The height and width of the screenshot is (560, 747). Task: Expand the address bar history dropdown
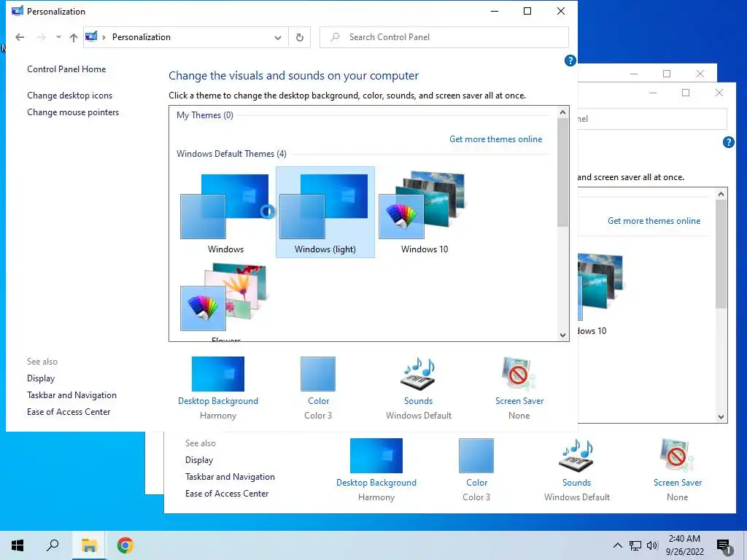point(278,38)
